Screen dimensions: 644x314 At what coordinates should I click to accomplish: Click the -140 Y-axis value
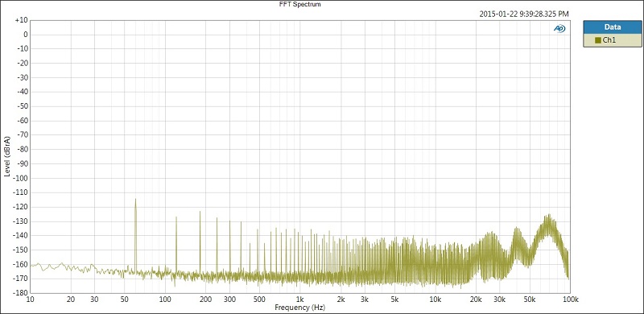click(20, 235)
